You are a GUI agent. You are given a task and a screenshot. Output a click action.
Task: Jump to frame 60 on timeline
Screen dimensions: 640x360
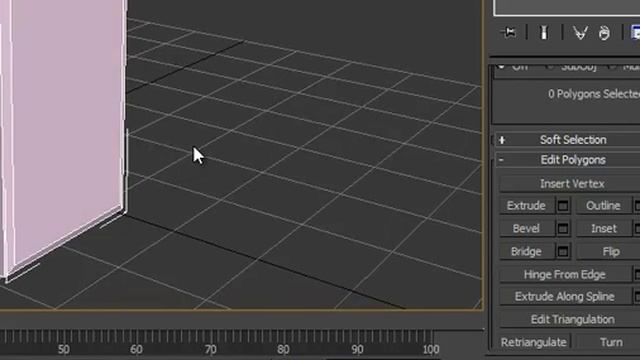[x=137, y=349]
